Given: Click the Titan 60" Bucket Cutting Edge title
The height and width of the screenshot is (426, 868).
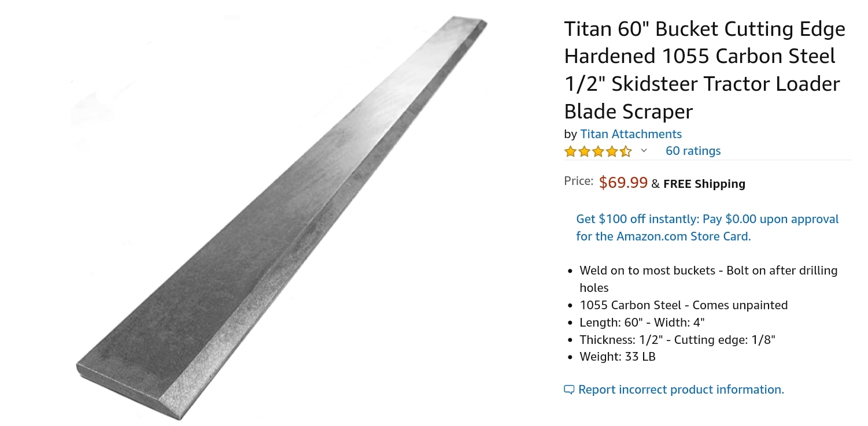Looking at the screenshot, I should pyautogui.click(x=705, y=70).
